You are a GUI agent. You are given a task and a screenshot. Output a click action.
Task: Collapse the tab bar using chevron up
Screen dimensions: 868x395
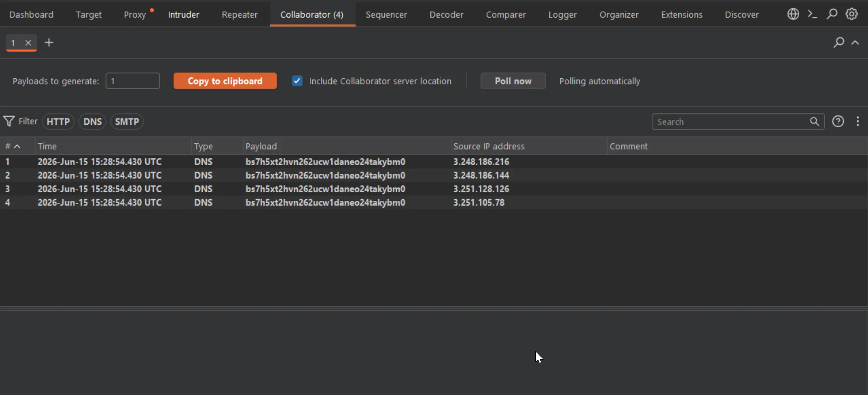855,43
